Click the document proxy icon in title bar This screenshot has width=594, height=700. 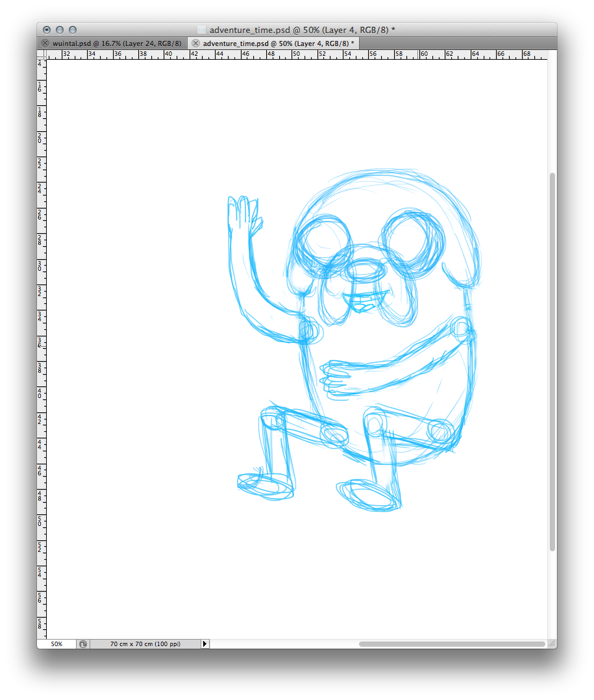click(201, 30)
